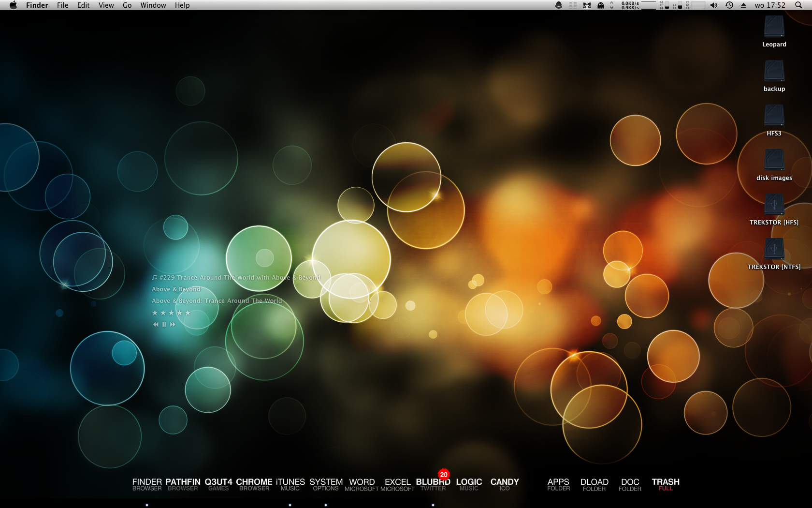Set rating to three stars

pyautogui.click(x=171, y=313)
